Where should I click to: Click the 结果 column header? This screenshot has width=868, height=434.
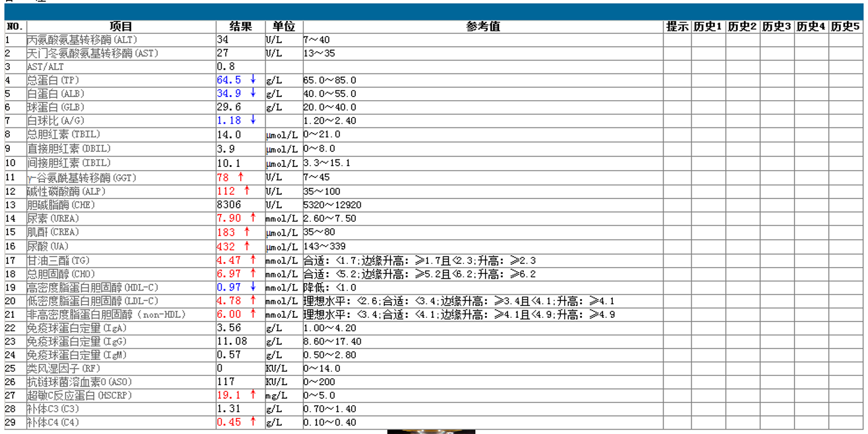[x=241, y=27]
